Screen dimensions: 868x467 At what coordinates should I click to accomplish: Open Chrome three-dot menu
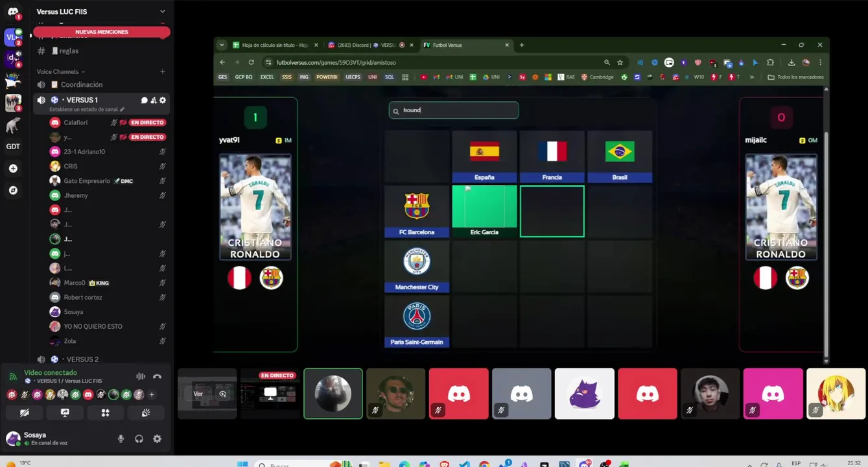pos(820,62)
